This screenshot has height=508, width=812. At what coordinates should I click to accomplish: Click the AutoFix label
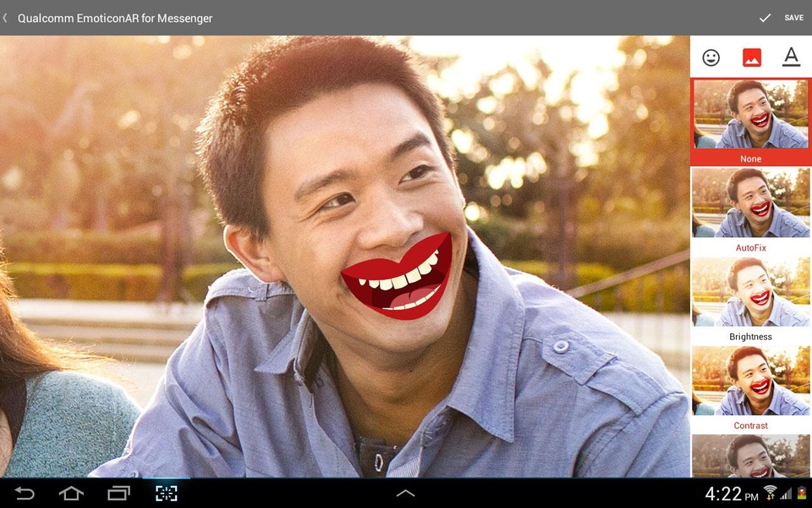pos(751,248)
